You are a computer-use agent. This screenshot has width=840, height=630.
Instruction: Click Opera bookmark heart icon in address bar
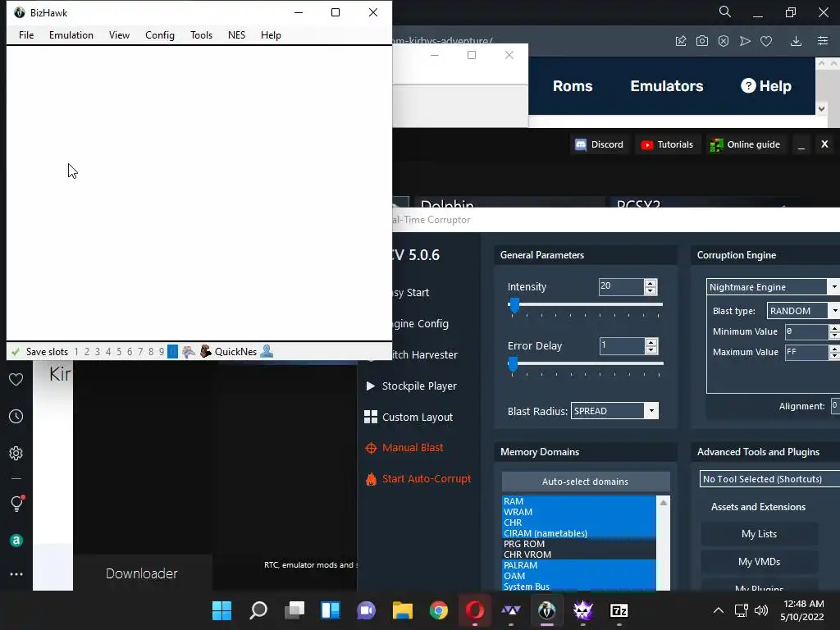click(x=766, y=41)
